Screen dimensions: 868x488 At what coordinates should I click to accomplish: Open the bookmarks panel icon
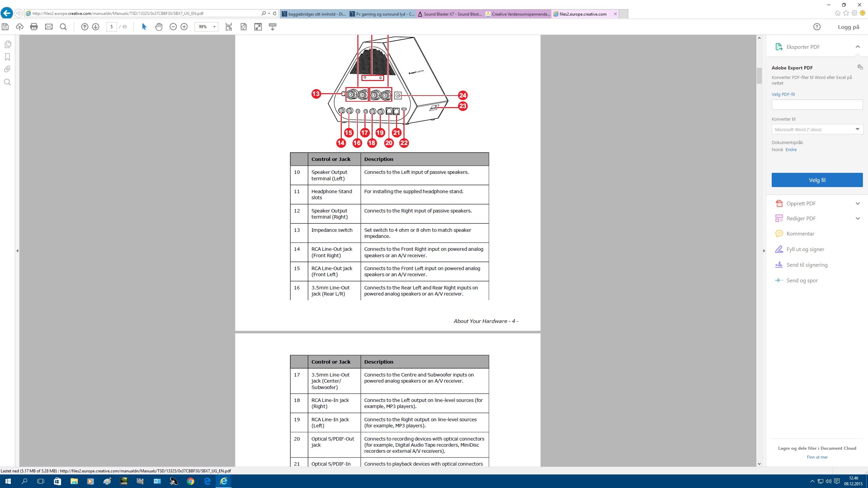tap(7, 57)
